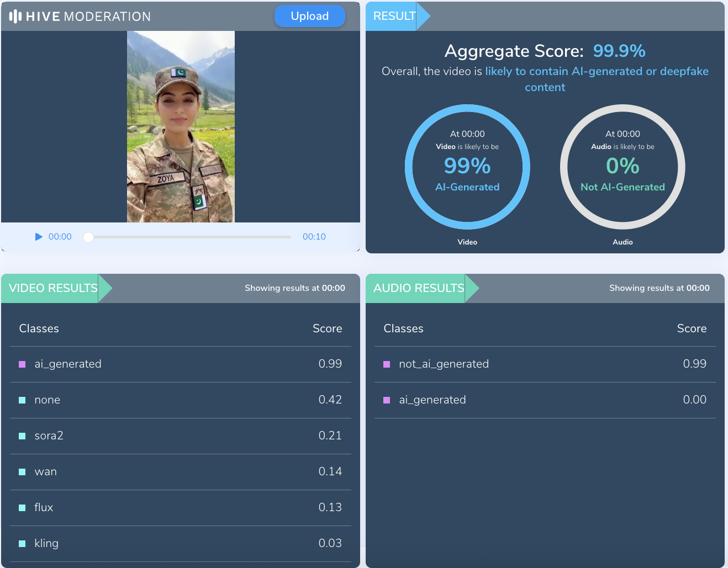The height and width of the screenshot is (568, 728).
Task: Select the VIDEO RESULTS tab header
Action: click(53, 288)
